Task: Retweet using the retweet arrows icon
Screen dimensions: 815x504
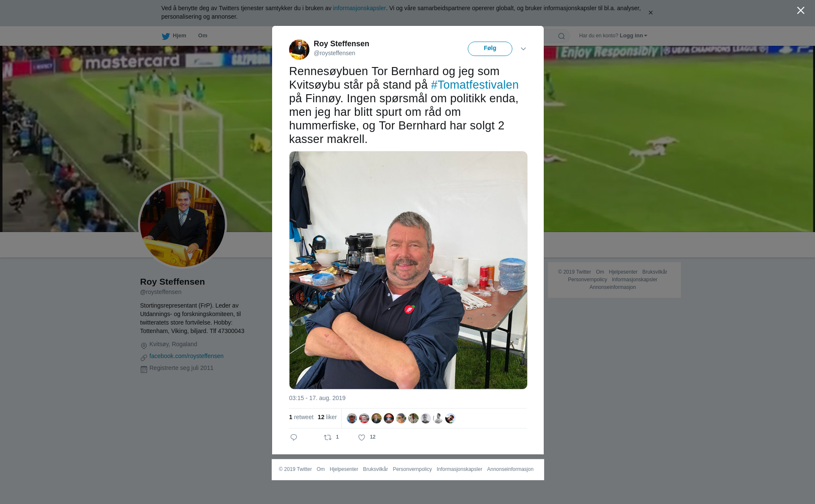Action: (x=328, y=437)
